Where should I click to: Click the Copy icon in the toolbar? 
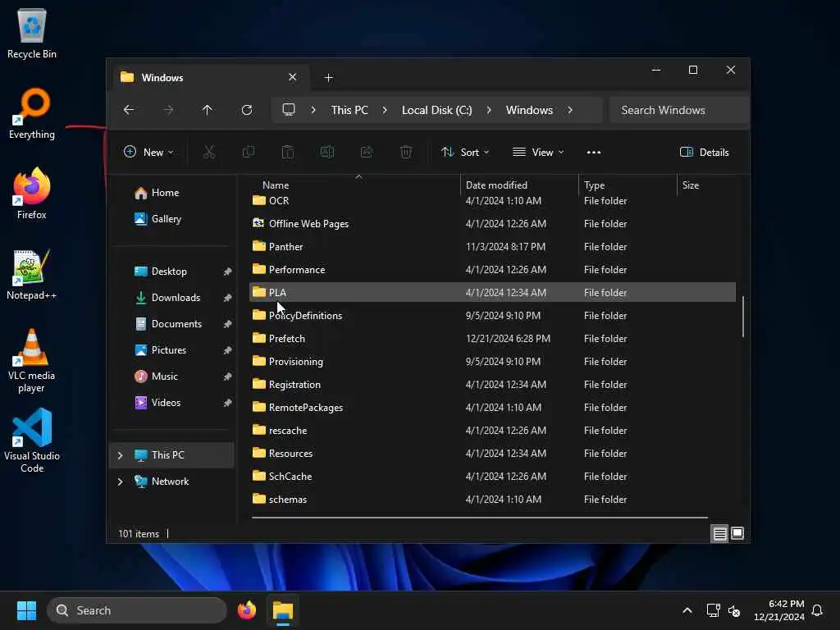click(x=249, y=152)
